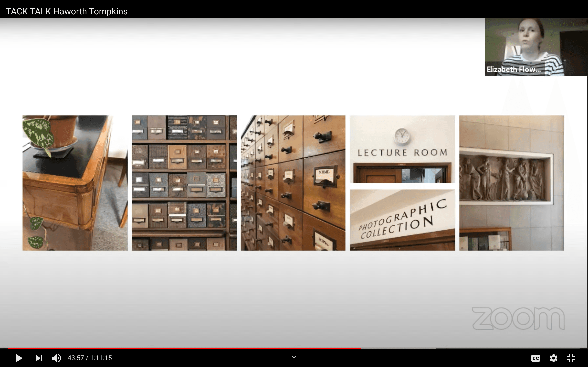Click the Photographic Collection sign photo
588x367 pixels.
click(x=402, y=220)
